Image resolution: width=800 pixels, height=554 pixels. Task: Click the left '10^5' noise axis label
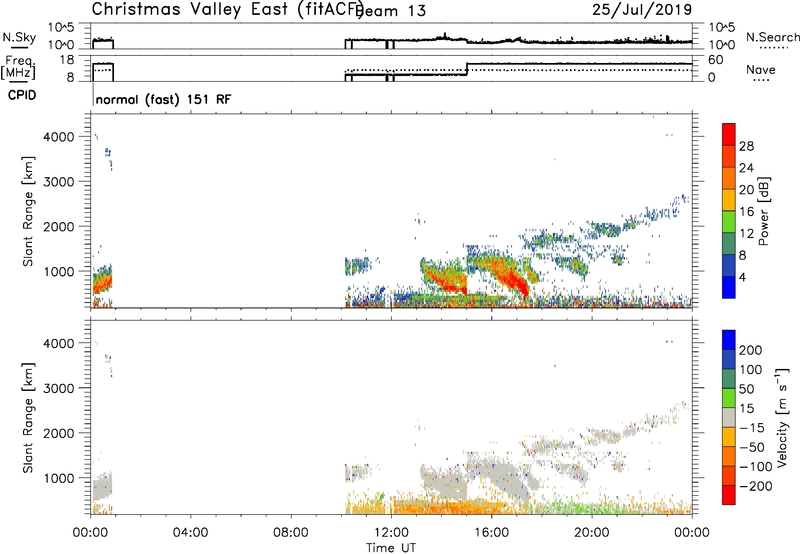click(61, 28)
